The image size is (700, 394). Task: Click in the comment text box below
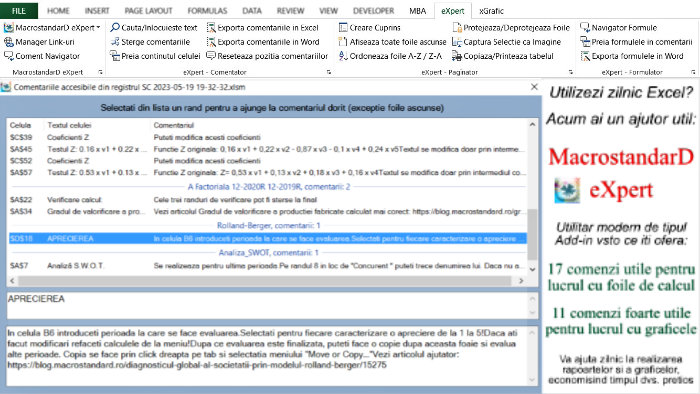coord(267,356)
